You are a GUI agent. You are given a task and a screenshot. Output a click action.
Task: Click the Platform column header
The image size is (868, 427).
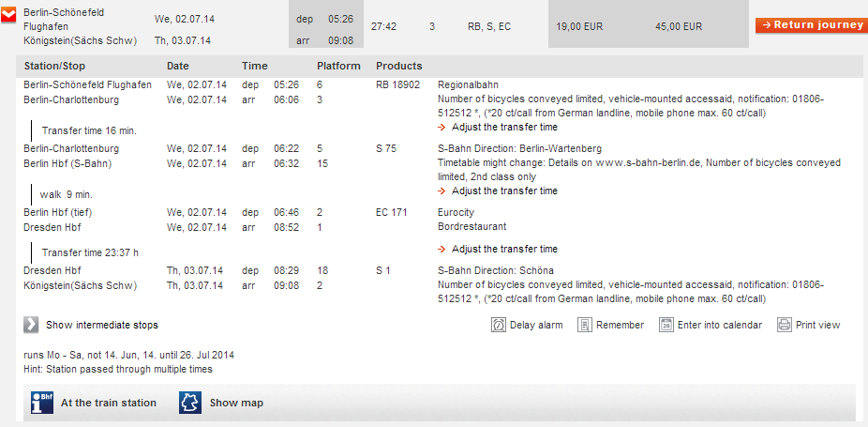338,66
